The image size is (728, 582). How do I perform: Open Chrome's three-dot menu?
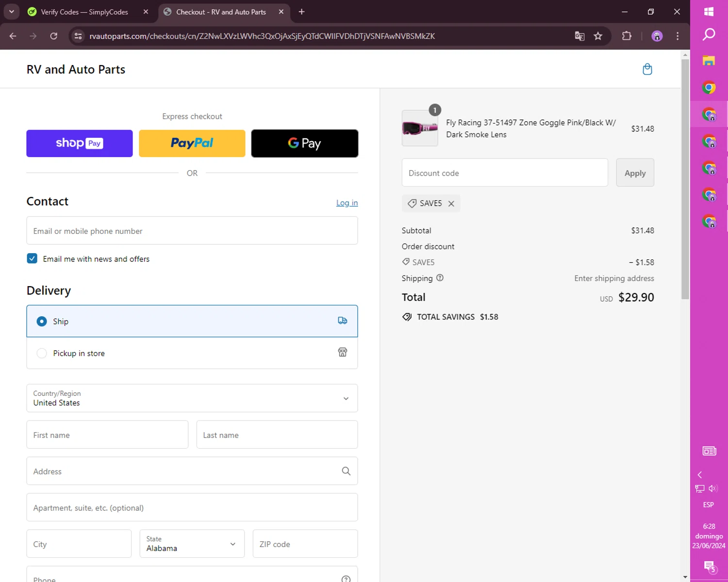click(x=678, y=36)
